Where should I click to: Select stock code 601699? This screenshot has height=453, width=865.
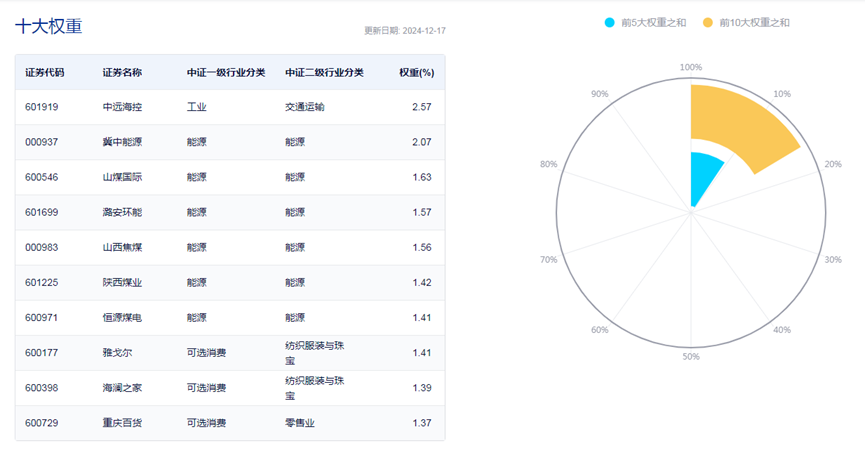pyautogui.click(x=41, y=212)
